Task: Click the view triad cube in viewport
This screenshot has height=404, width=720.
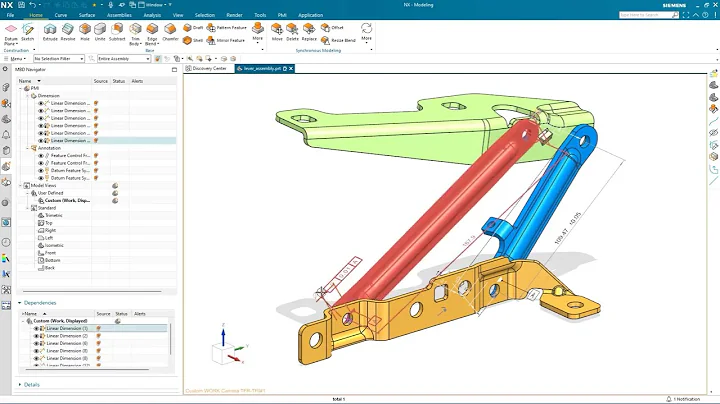Action: 223,353
